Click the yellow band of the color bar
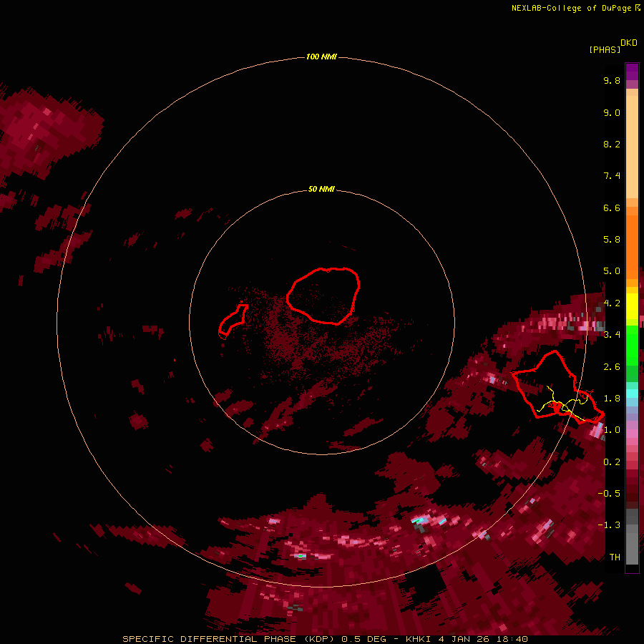Viewport: 644px width, 644px height. [632, 306]
